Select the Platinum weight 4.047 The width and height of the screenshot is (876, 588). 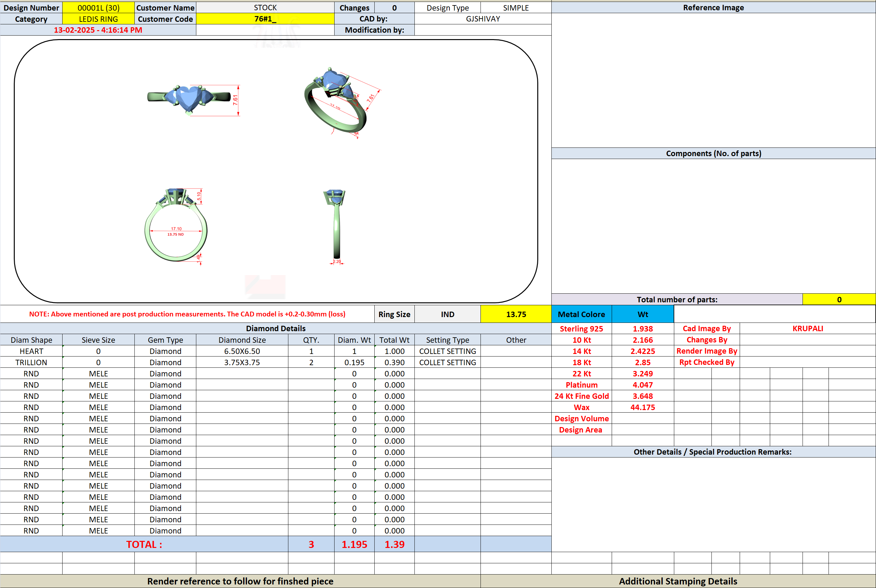643,385
